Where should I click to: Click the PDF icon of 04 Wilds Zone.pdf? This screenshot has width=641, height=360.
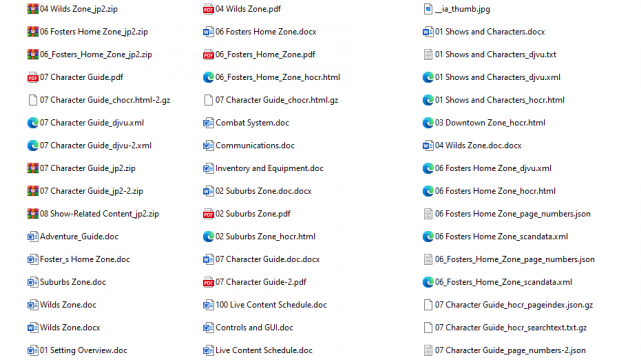[x=208, y=9]
